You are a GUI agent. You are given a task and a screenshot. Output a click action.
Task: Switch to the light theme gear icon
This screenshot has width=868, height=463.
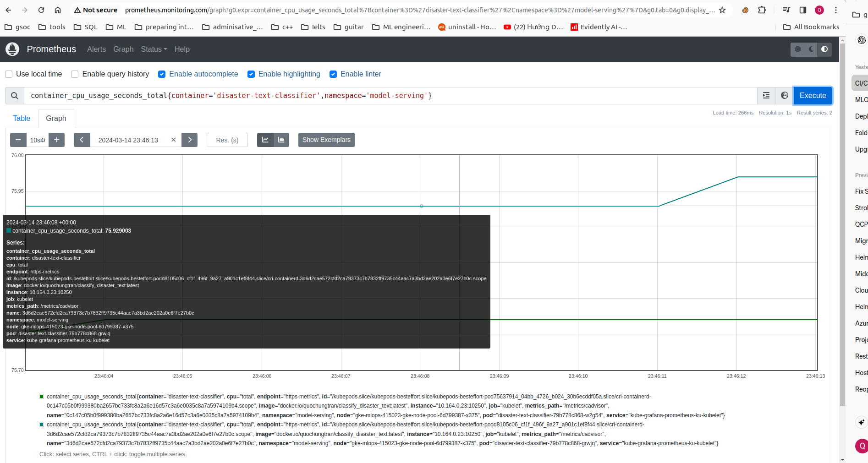[x=798, y=49]
